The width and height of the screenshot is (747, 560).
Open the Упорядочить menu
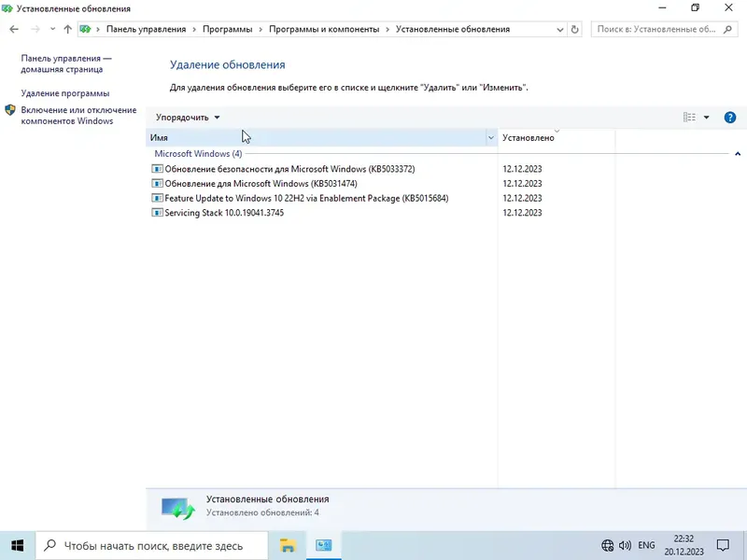[188, 118]
